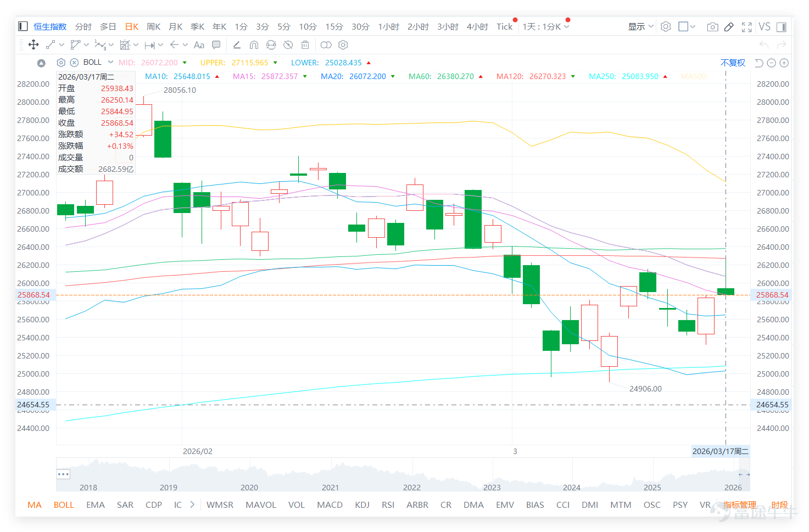Click the timeline navigator range handle
Screen dimensions: 809x532
coord(744,474)
